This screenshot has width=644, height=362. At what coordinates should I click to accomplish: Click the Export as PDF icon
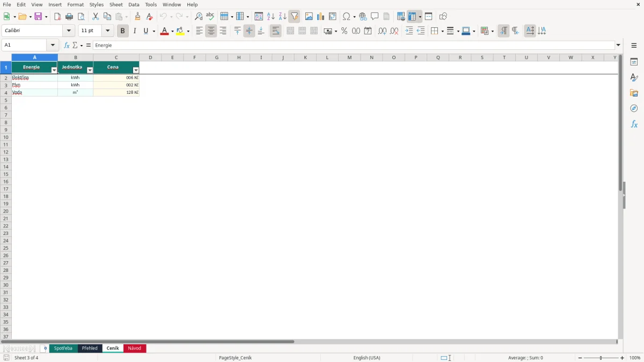click(x=57, y=17)
